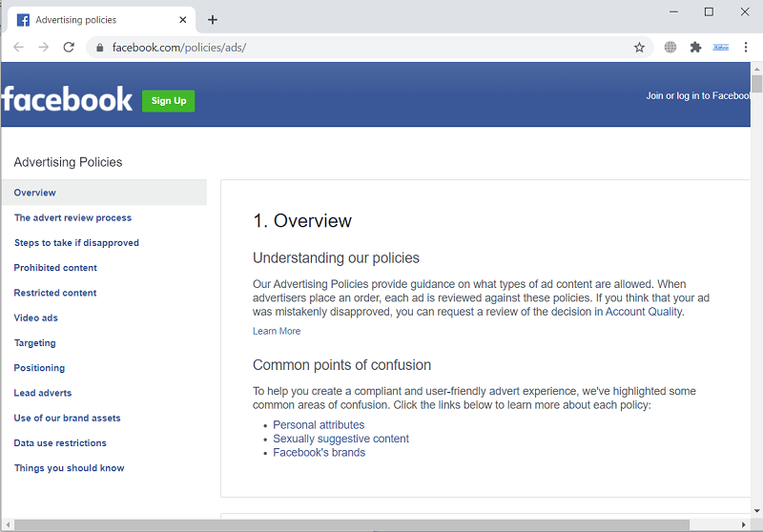Screen dimensions: 763x532
Task: Click the address bar URL field
Action: click(370, 47)
